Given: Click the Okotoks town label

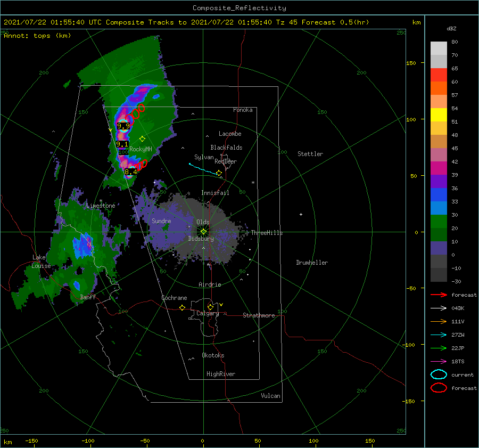Looking at the screenshot, I should 213,355.
